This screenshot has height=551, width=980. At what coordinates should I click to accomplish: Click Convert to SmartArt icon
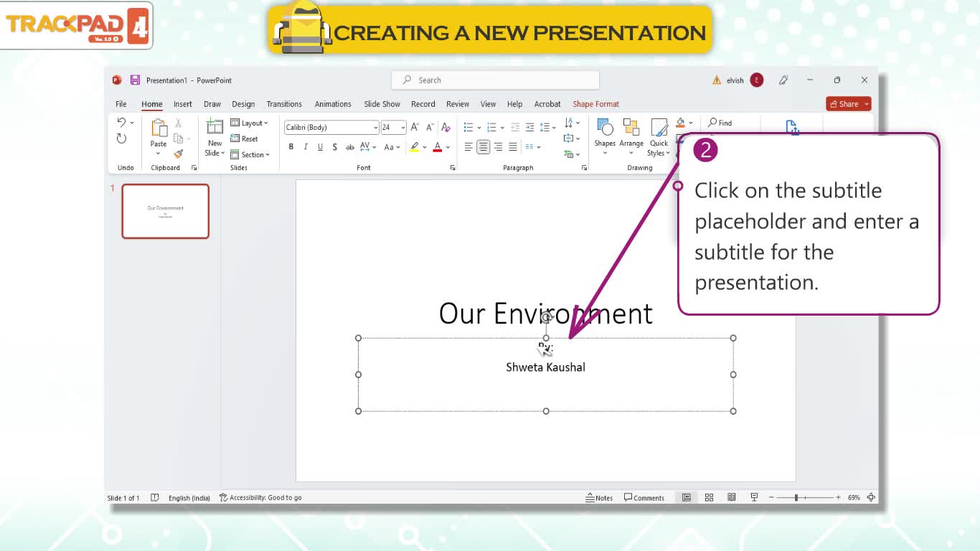point(569,154)
